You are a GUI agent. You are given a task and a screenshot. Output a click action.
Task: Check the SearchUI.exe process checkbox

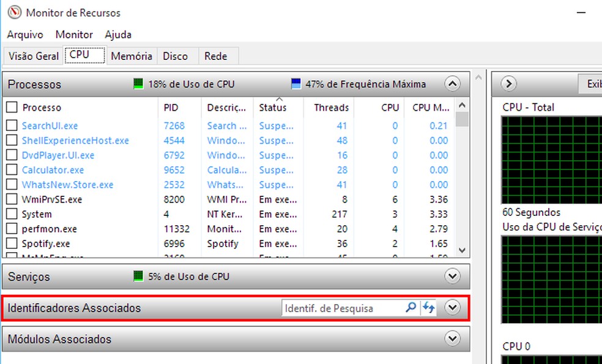click(x=12, y=125)
